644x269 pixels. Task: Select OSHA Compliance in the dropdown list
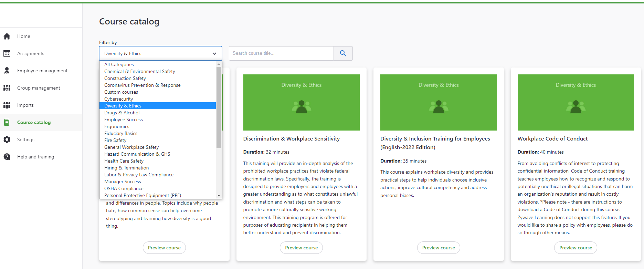[124, 188]
